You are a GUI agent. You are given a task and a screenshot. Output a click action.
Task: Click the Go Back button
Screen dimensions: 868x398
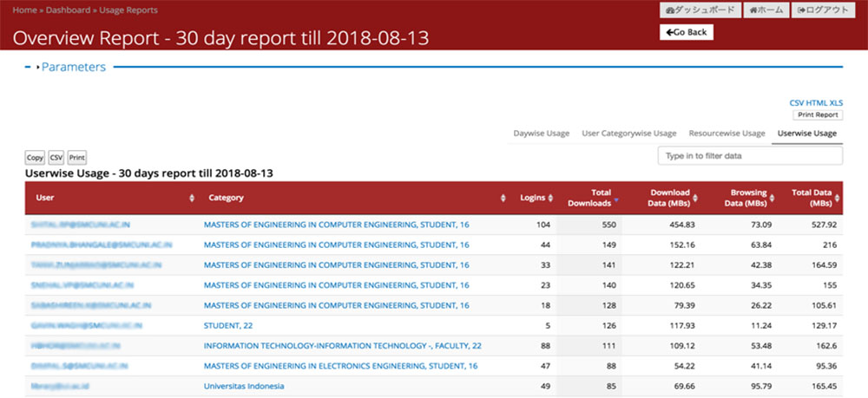(687, 32)
